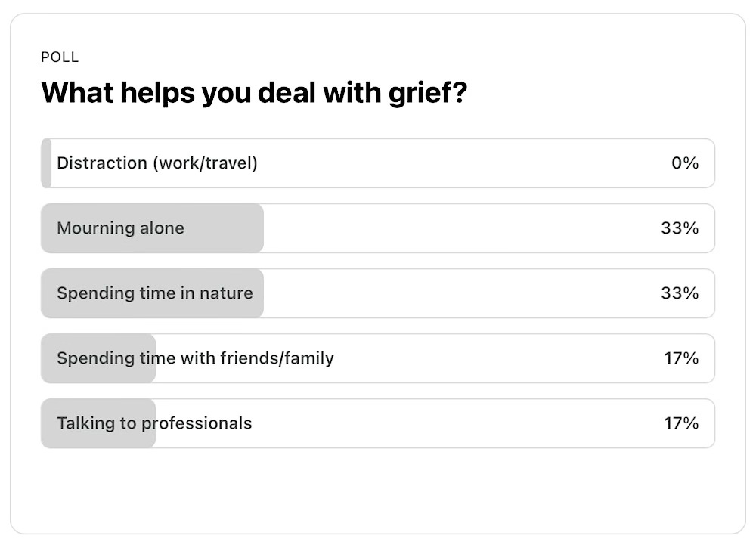This screenshot has width=756, height=545.
Task: Vote for the "Mourning alone" option
Action: [x=378, y=228]
